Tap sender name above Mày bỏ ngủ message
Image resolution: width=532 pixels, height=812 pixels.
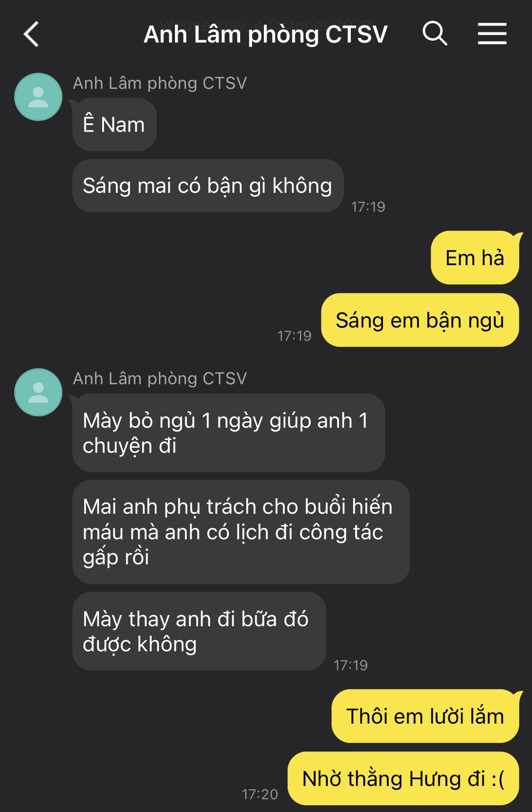click(x=160, y=379)
